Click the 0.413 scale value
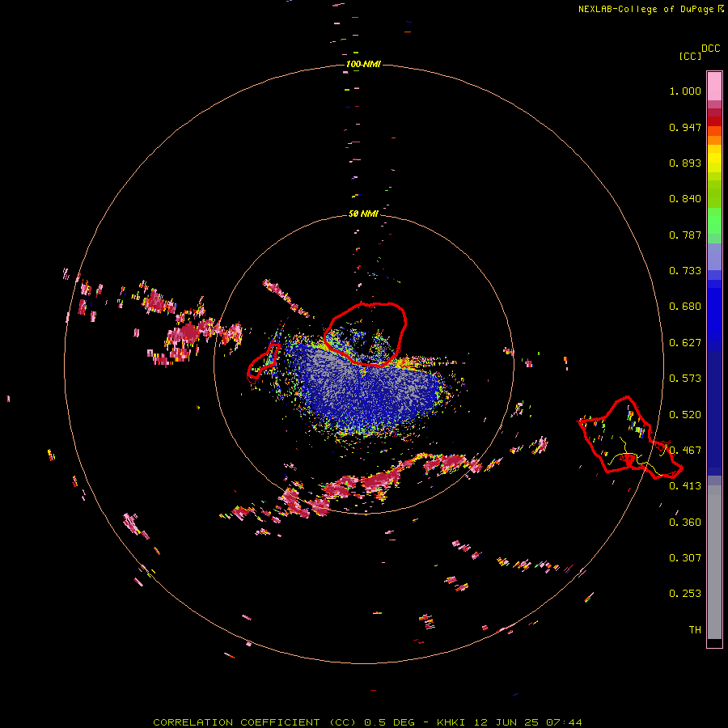This screenshot has height=728, width=728. point(685,486)
